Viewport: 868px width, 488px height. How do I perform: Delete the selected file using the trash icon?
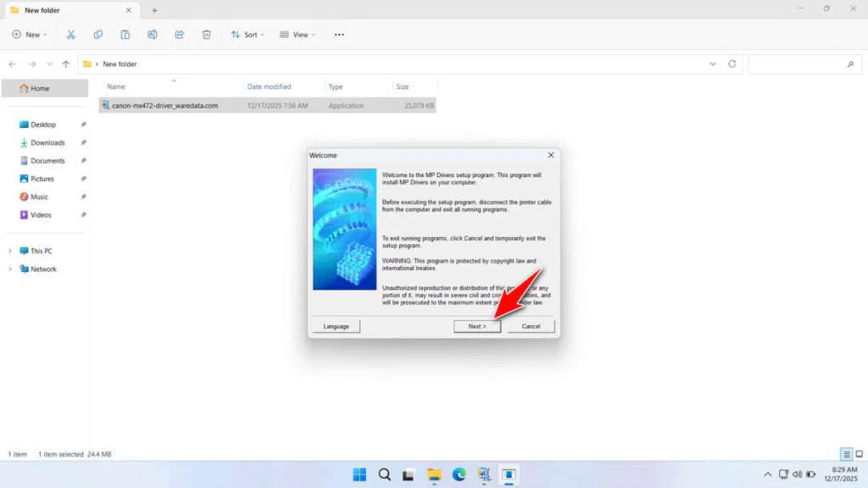(206, 34)
